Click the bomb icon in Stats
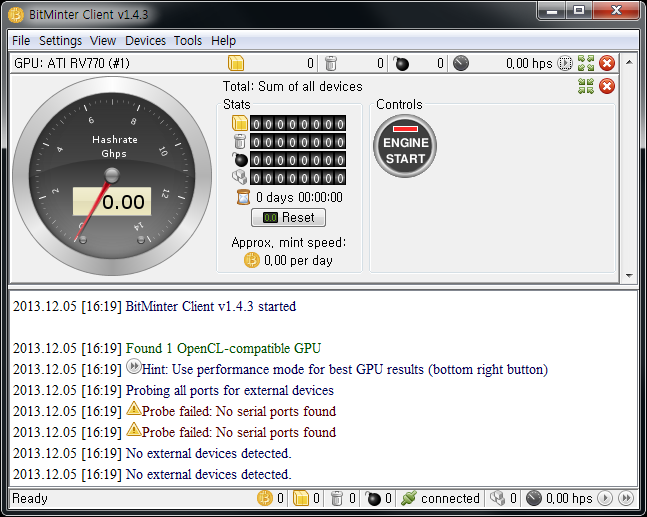The image size is (647, 517). tap(240, 159)
